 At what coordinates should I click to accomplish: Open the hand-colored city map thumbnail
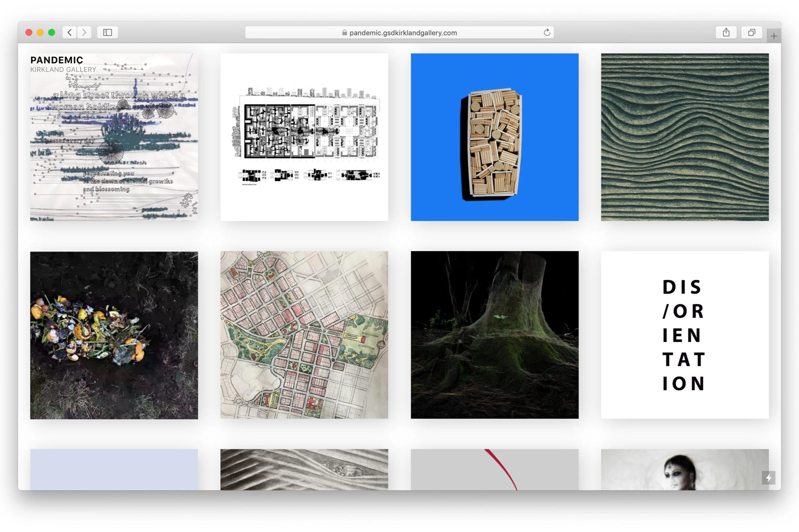304,335
